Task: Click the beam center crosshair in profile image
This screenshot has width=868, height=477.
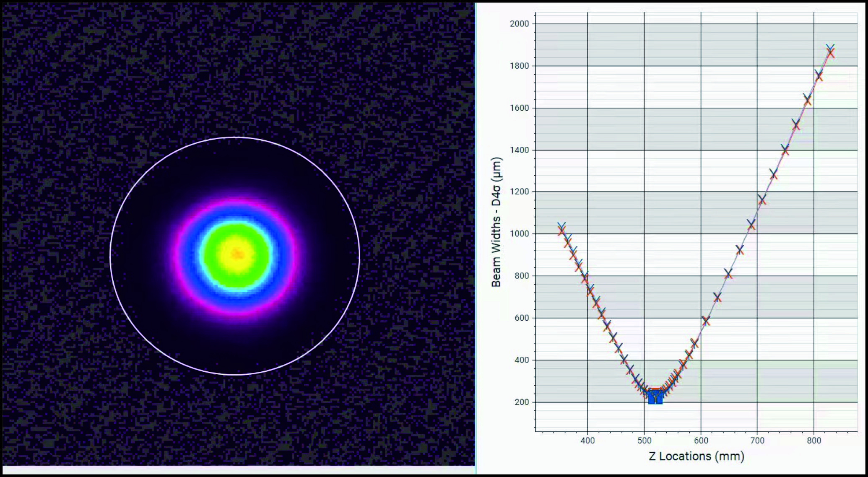Action: [237, 254]
